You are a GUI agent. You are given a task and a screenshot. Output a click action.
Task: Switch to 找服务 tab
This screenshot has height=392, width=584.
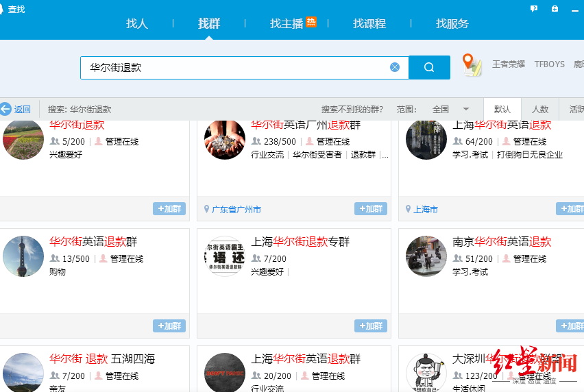(x=452, y=23)
